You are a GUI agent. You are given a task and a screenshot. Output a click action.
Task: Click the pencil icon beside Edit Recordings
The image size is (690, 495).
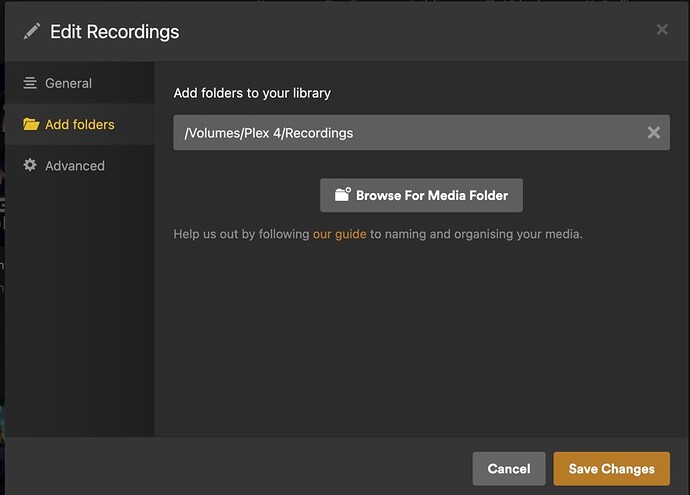coord(32,31)
